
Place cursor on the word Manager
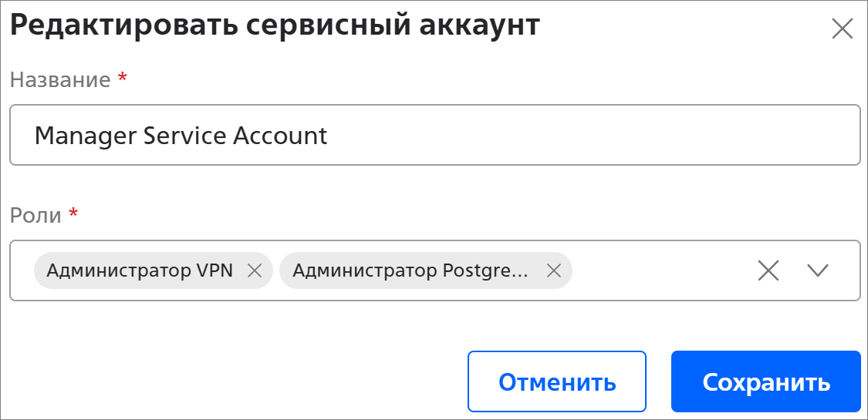[x=78, y=136]
